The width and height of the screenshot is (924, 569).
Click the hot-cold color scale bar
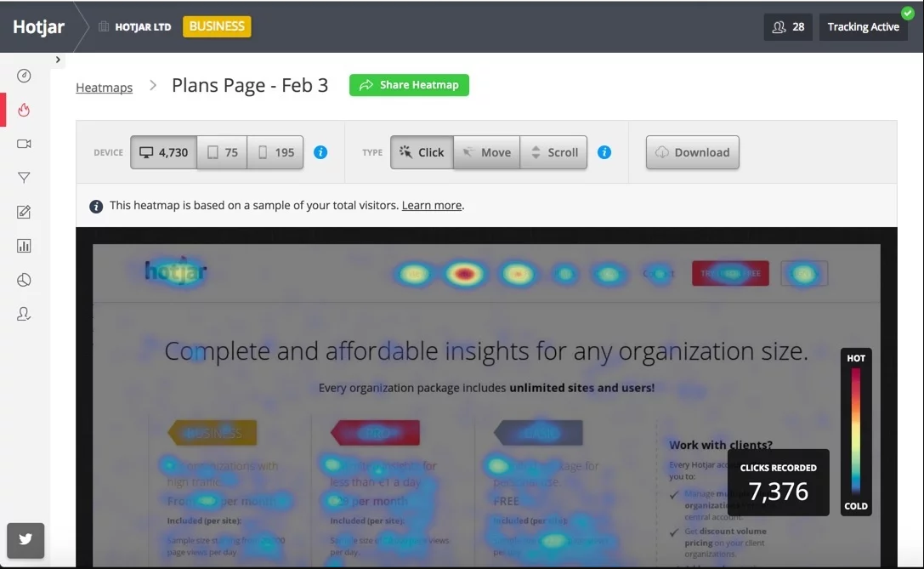click(856, 432)
